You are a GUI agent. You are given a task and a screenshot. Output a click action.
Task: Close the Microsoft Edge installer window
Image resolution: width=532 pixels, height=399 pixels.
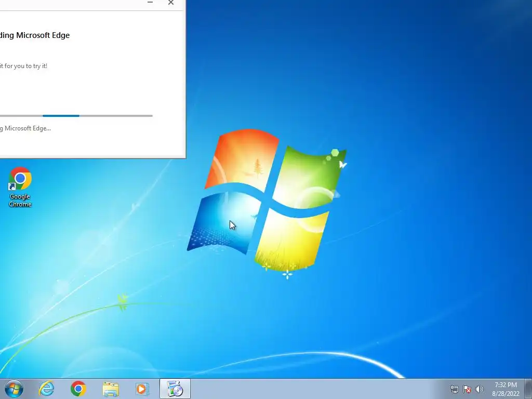[x=171, y=3]
